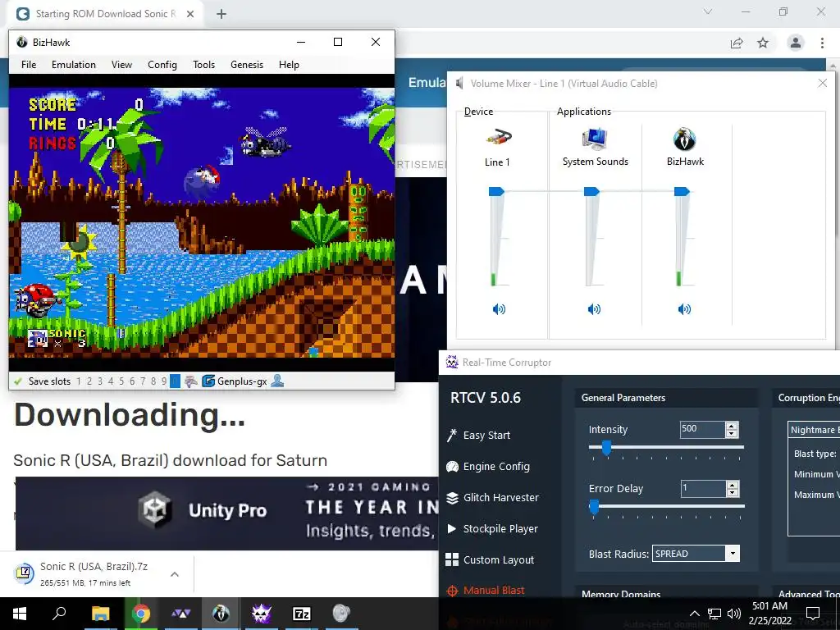Close the Volume Mixer window
This screenshot has width=840, height=630.
point(822,83)
